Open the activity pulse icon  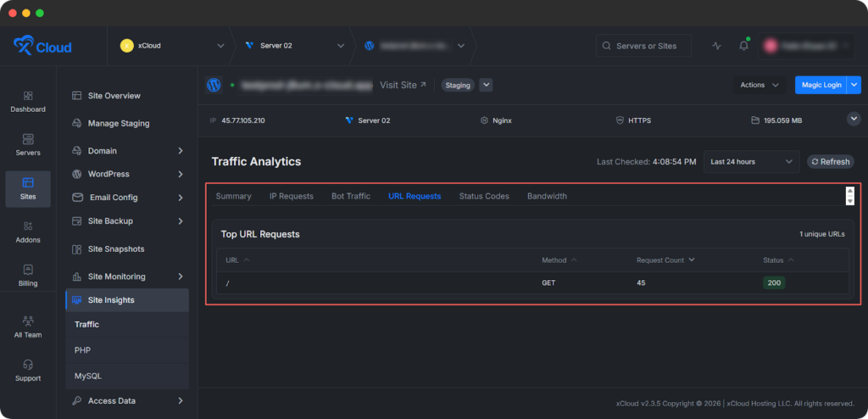point(717,46)
